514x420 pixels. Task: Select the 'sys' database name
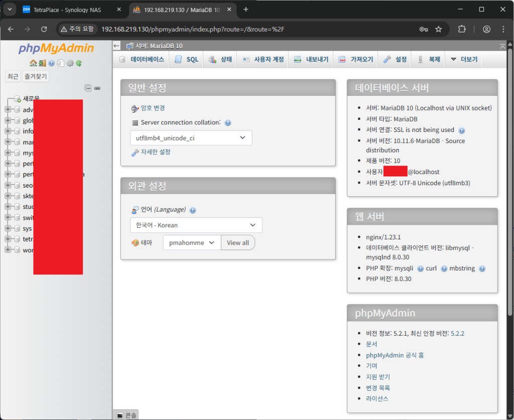27,229
